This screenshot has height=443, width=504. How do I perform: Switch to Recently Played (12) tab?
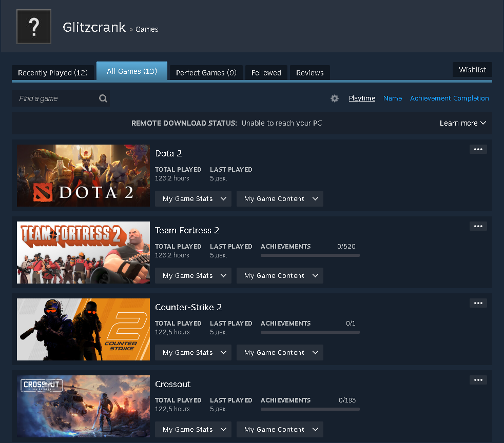53,73
